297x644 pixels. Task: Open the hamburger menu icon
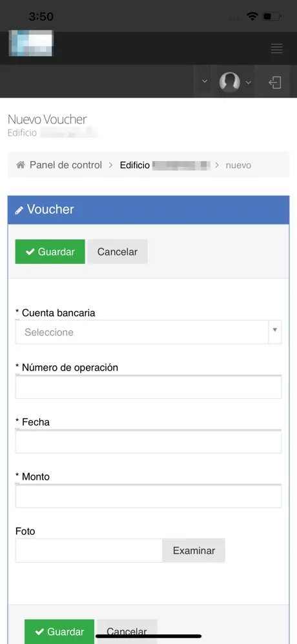277,48
